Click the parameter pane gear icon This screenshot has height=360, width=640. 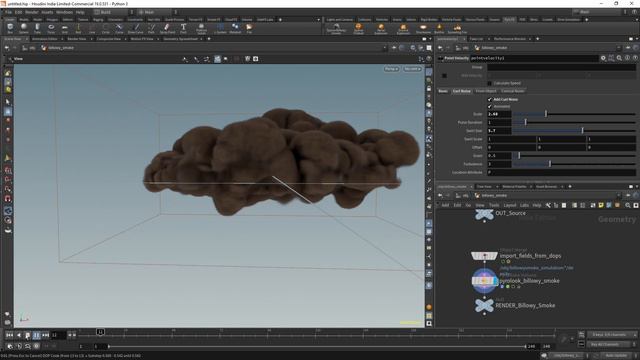[x=603, y=58]
